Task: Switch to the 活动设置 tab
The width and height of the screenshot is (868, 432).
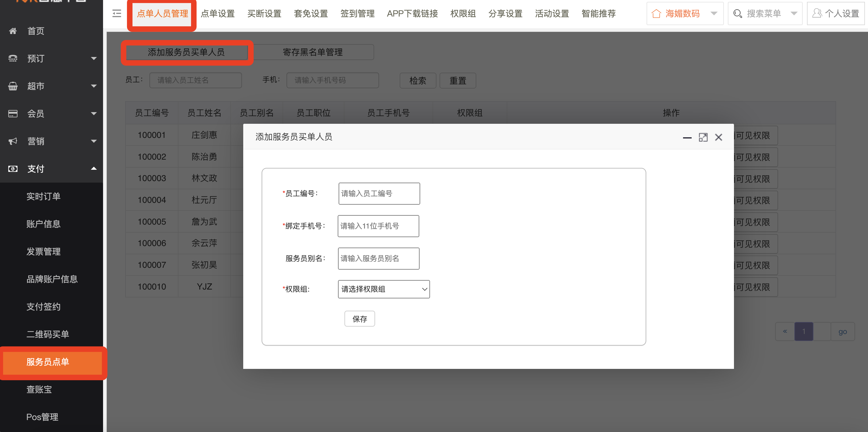Action: click(x=551, y=13)
